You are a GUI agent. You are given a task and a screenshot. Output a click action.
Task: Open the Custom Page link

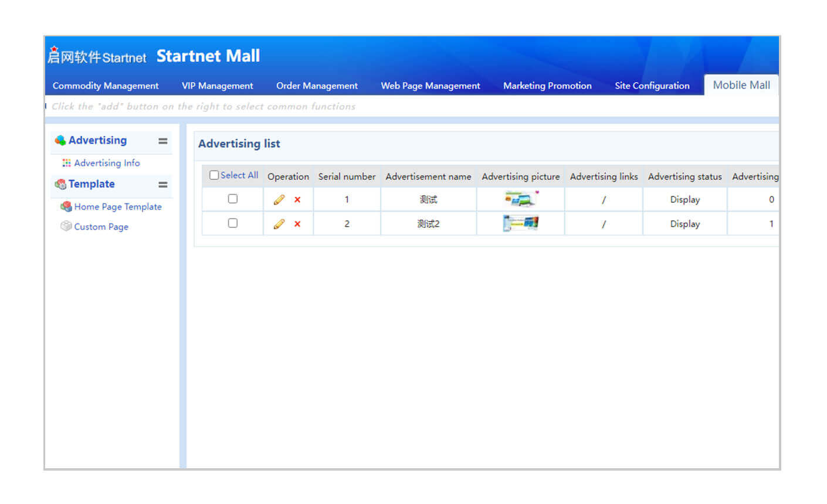coord(101,227)
